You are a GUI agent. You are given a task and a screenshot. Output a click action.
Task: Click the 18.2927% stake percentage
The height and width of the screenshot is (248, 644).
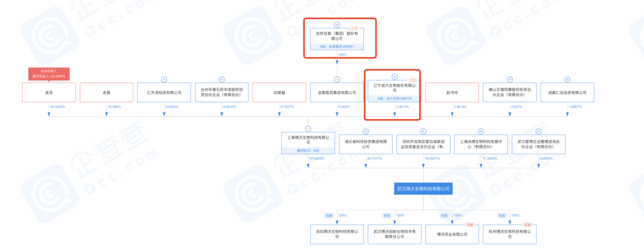[x=432, y=159]
